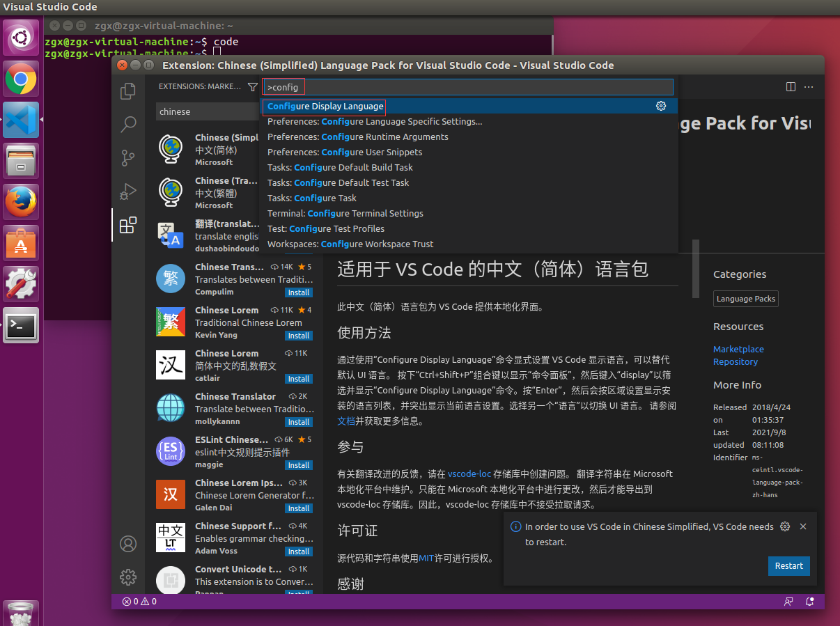Open notifications bell in status bar
Screen dimensions: 840x626
coord(810,602)
